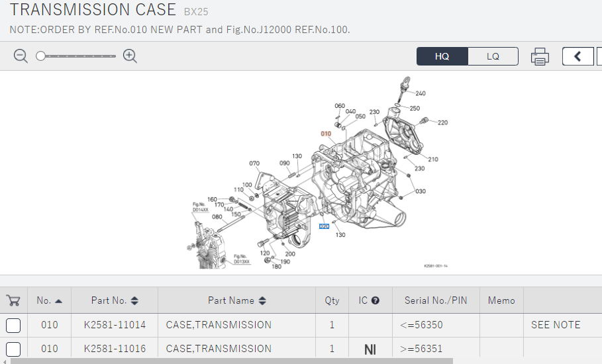
Task: Click the NI interchange icon in second row
Action: 370,349
